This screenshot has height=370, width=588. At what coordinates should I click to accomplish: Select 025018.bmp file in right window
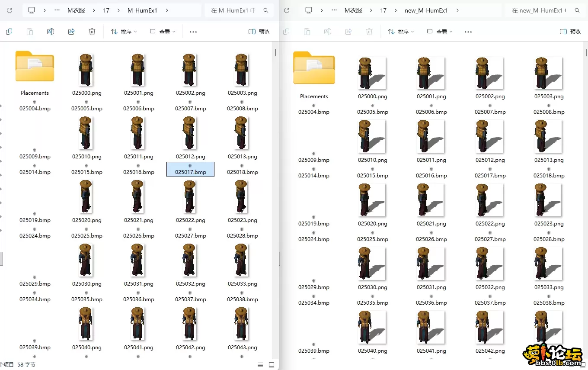pos(549,173)
